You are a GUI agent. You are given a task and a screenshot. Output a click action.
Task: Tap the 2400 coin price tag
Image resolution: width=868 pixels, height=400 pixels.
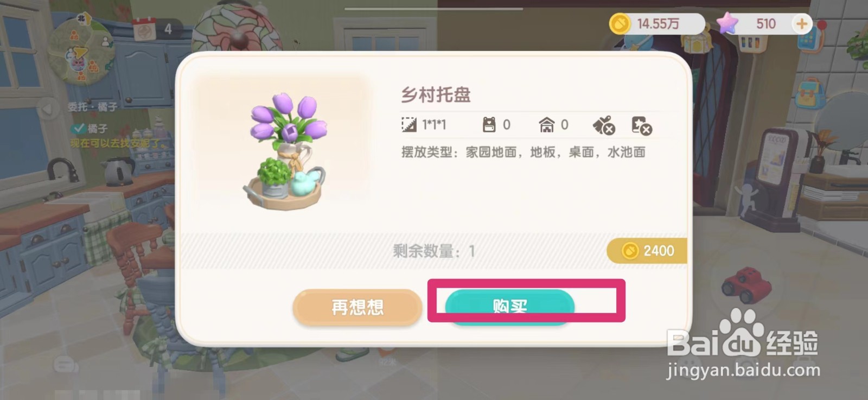click(x=647, y=251)
